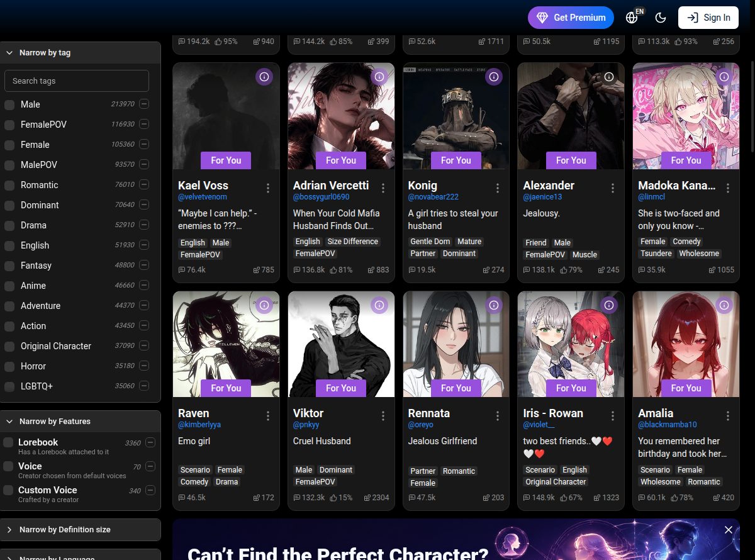Open the Raven character title

click(x=193, y=413)
